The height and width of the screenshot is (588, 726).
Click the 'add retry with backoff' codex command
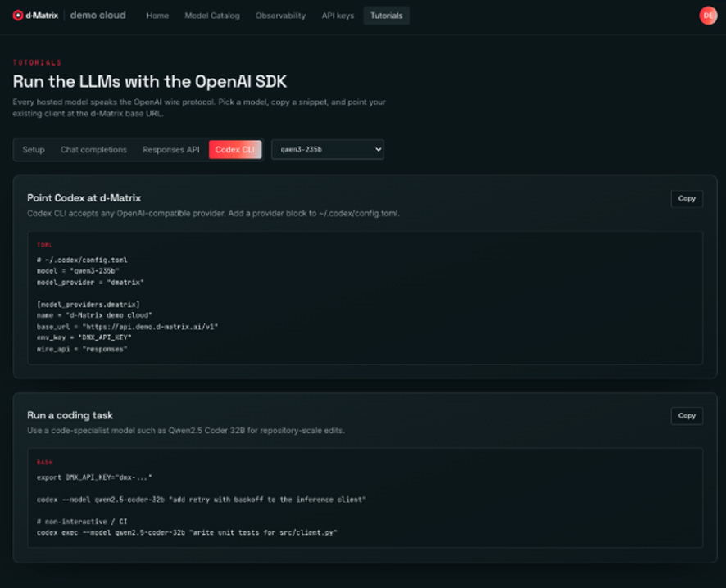click(202, 500)
